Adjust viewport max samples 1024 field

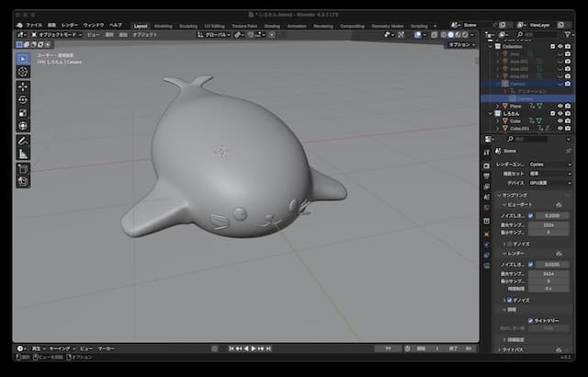click(x=548, y=225)
